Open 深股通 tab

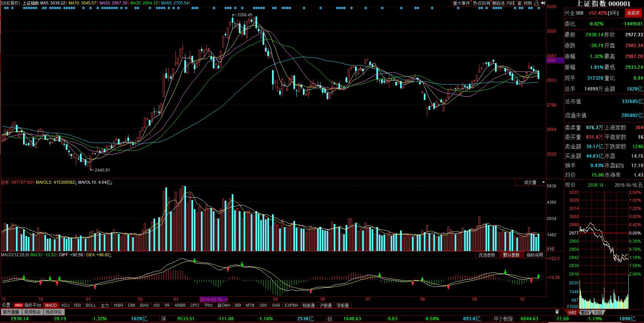[x=342, y=305]
